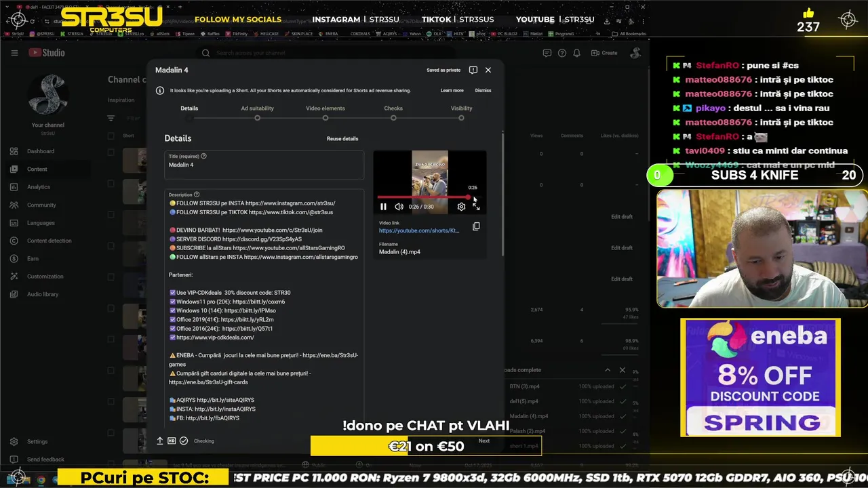Open the Languages section in the sidebar

[41, 223]
